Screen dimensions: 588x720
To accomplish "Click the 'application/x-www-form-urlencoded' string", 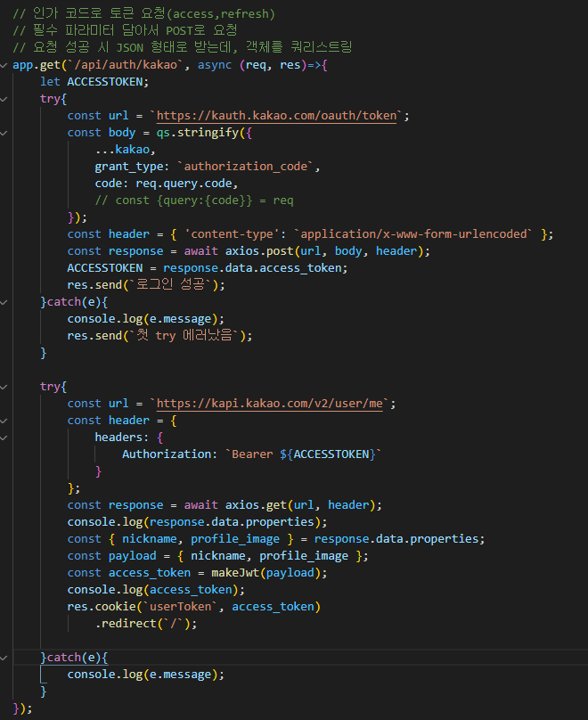I will (413, 234).
